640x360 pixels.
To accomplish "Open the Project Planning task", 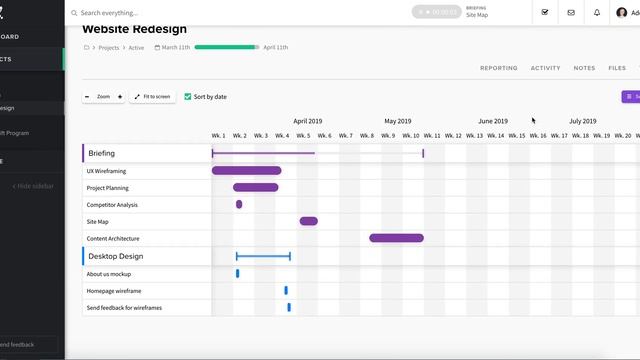I will point(107,188).
